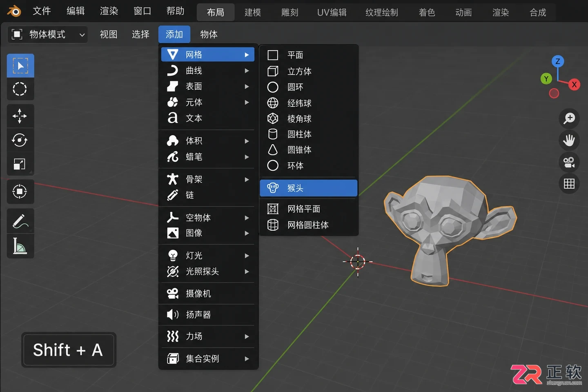Expand the 灯光 submenu

coord(208,256)
